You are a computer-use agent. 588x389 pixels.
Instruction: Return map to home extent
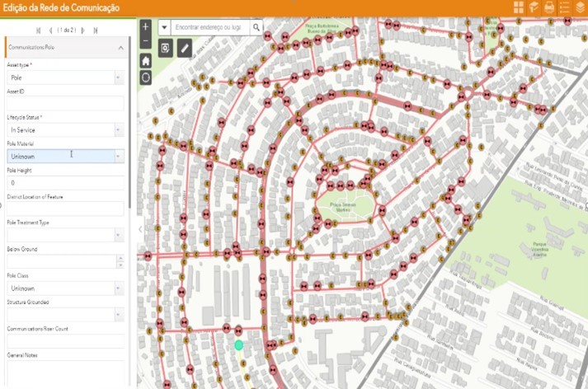pos(146,61)
